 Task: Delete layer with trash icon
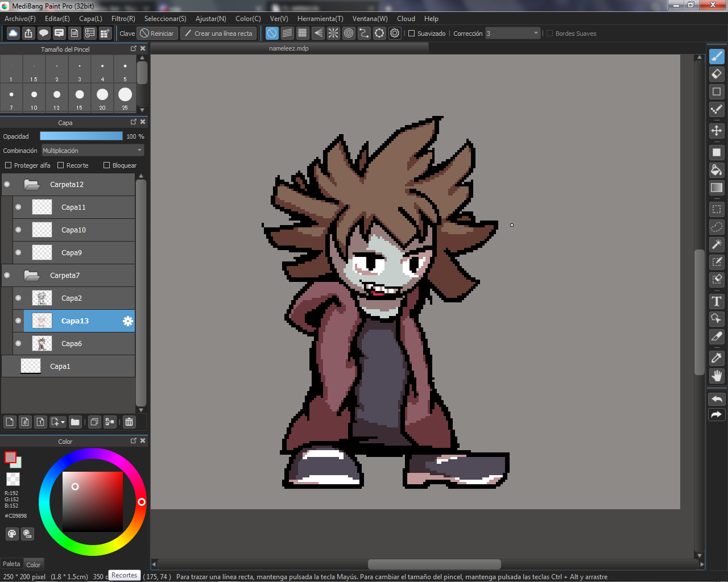pos(129,422)
